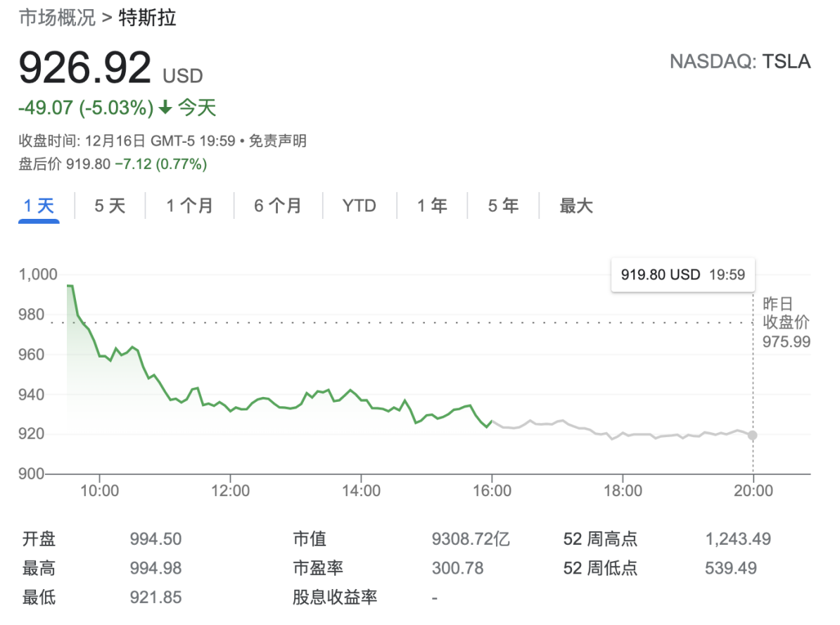Select the 6 个月 range tab
Image resolution: width=840 pixels, height=625 pixels.
[278, 206]
